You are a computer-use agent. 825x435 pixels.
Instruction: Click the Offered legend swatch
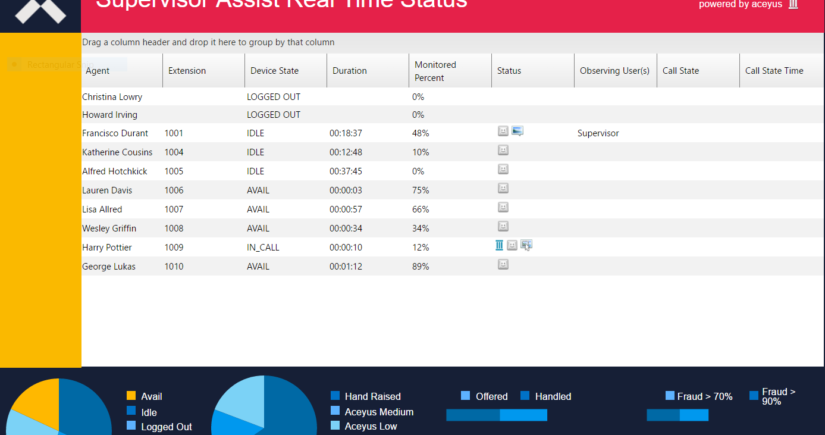[465, 396]
